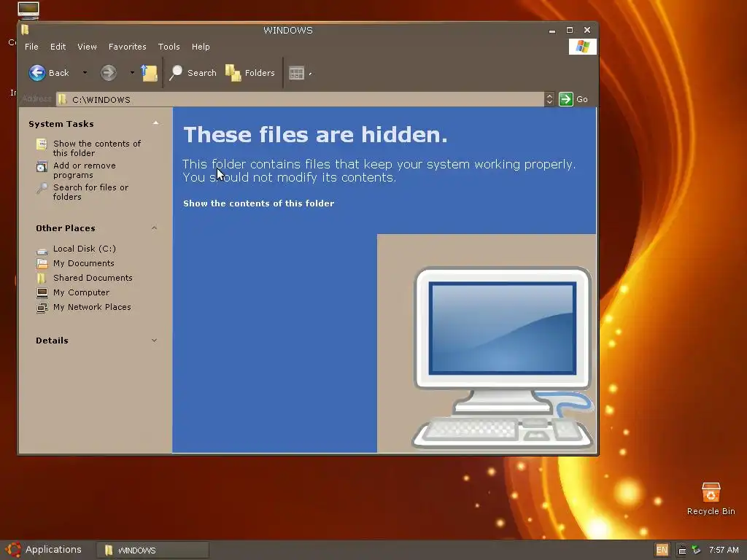The height and width of the screenshot is (560, 747).
Task: Click the calculator-like tray icon beside the EN indicator
Action: (682, 550)
